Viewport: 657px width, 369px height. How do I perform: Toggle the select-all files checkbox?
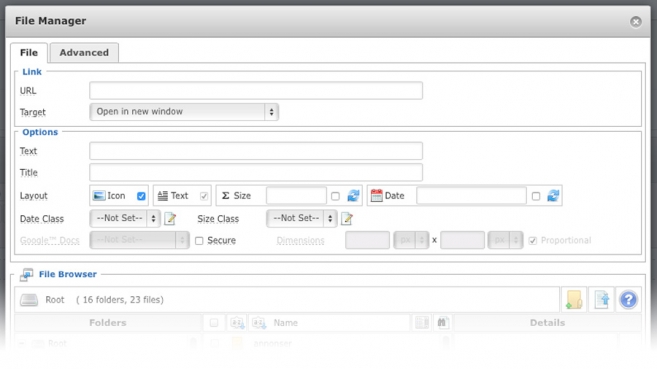pyautogui.click(x=214, y=323)
